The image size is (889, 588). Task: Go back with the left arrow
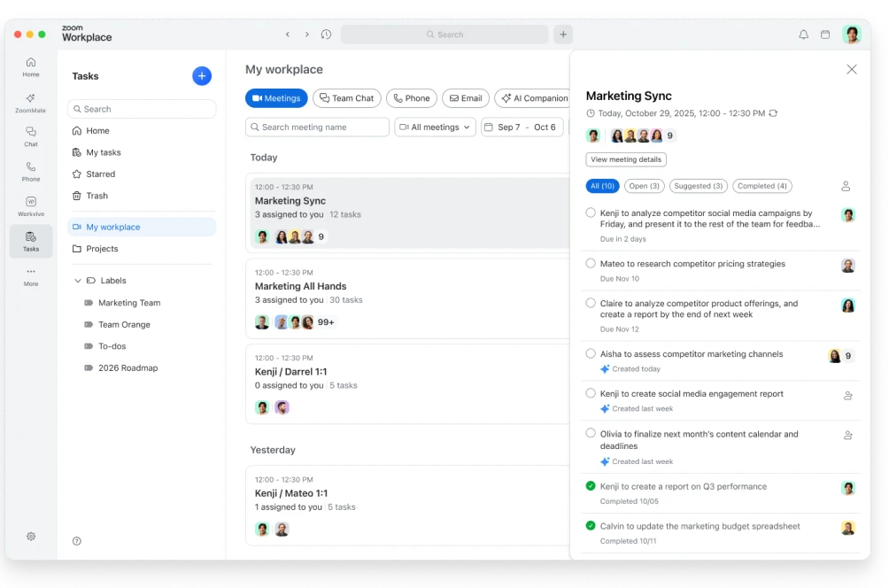point(288,35)
